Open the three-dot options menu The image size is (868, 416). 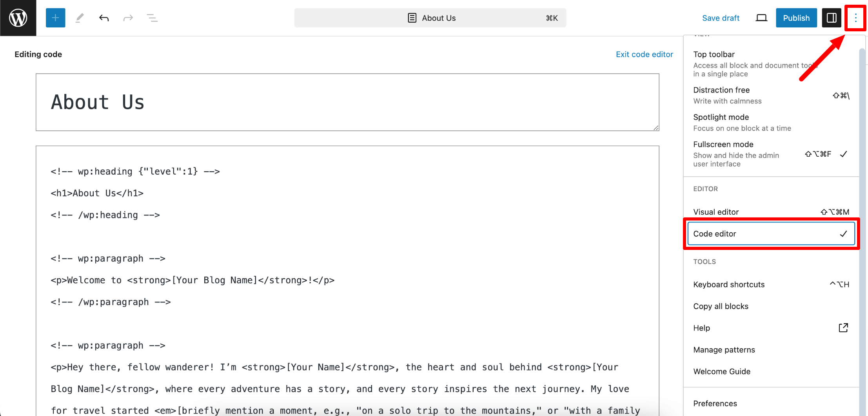pos(855,18)
